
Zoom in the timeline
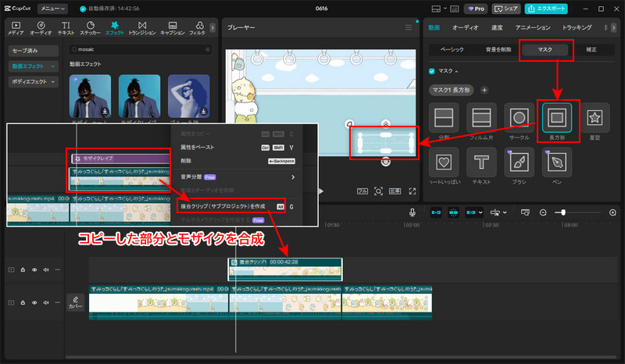point(612,212)
